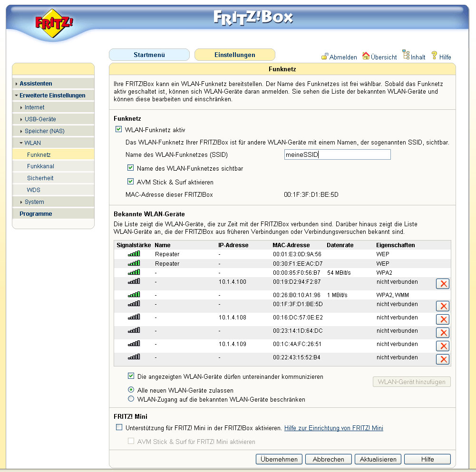
Task: Click the bottom Hilfe button
Action: click(427, 459)
